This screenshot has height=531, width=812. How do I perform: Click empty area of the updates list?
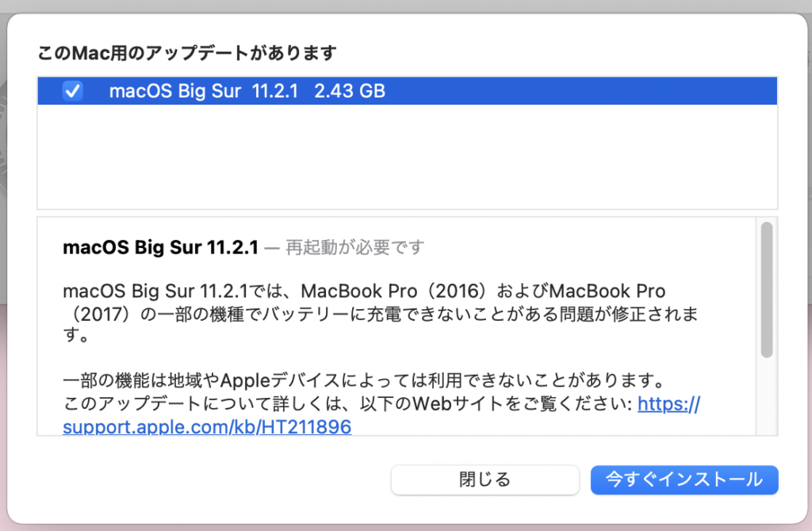click(x=407, y=156)
